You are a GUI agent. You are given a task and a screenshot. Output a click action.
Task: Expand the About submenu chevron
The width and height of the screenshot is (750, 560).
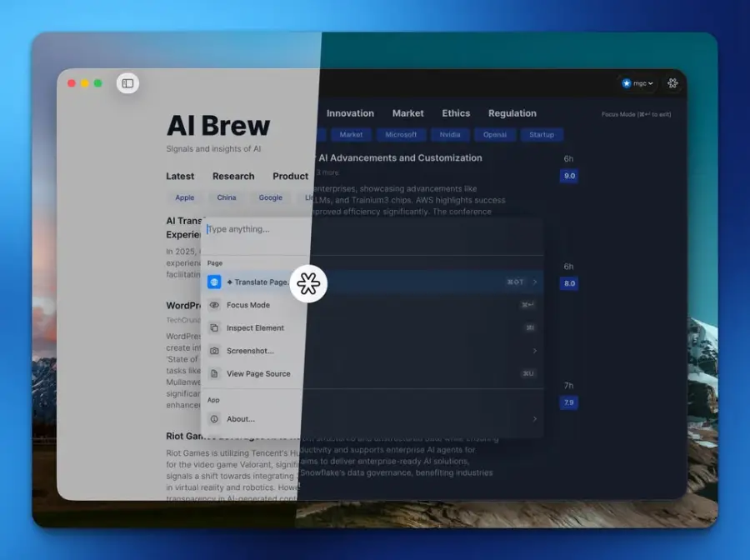pos(535,419)
